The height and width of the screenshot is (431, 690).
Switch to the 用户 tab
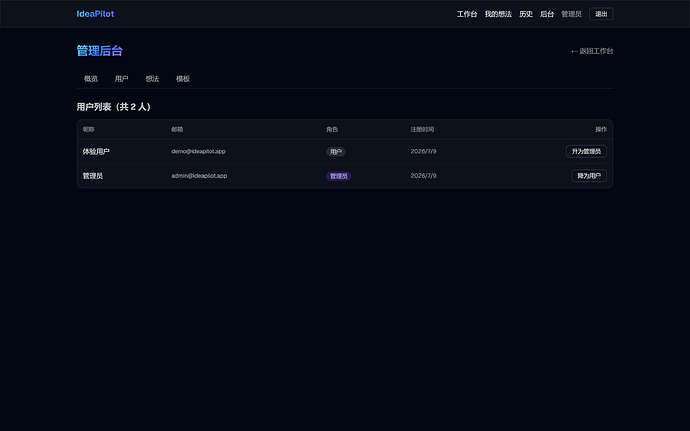pyautogui.click(x=121, y=79)
